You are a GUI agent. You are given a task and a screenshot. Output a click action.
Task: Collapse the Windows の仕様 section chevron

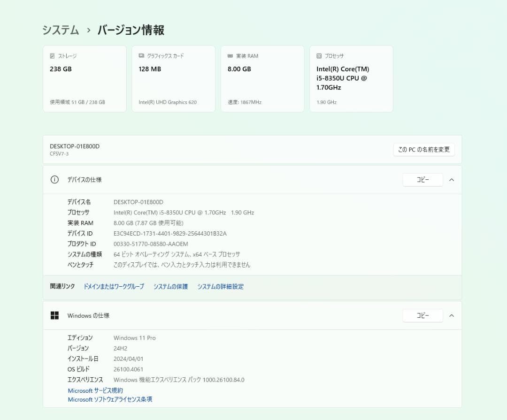coord(451,315)
